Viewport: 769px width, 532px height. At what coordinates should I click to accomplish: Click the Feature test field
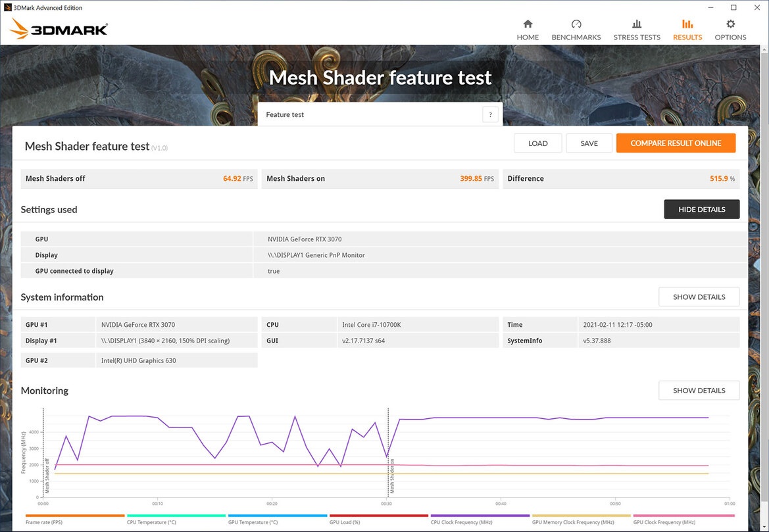(380, 114)
